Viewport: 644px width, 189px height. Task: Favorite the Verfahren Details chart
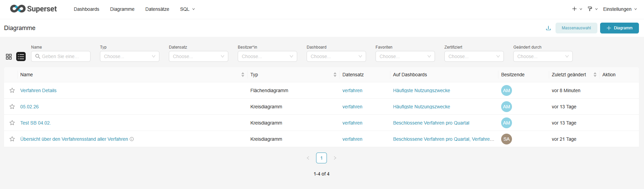click(12, 90)
